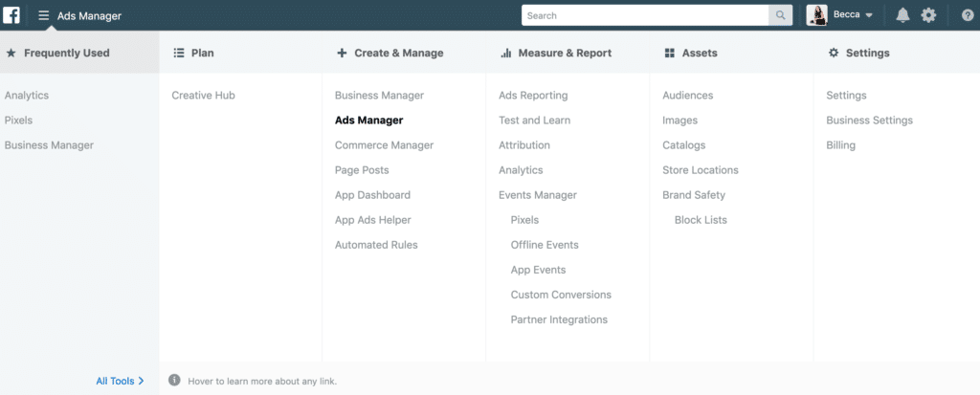Image resolution: width=980 pixels, height=395 pixels.
Task: Select Measure & Report header
Action: point(568,54)
